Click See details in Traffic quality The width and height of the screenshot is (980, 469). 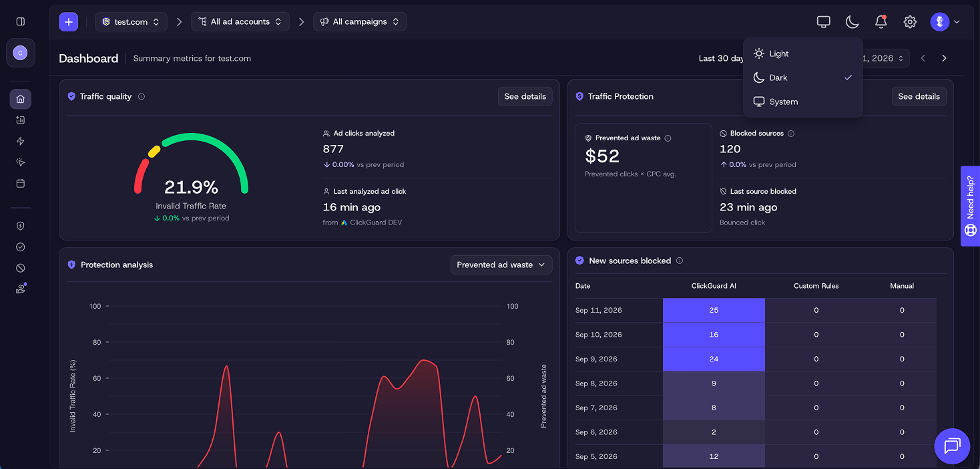point(525,96)
